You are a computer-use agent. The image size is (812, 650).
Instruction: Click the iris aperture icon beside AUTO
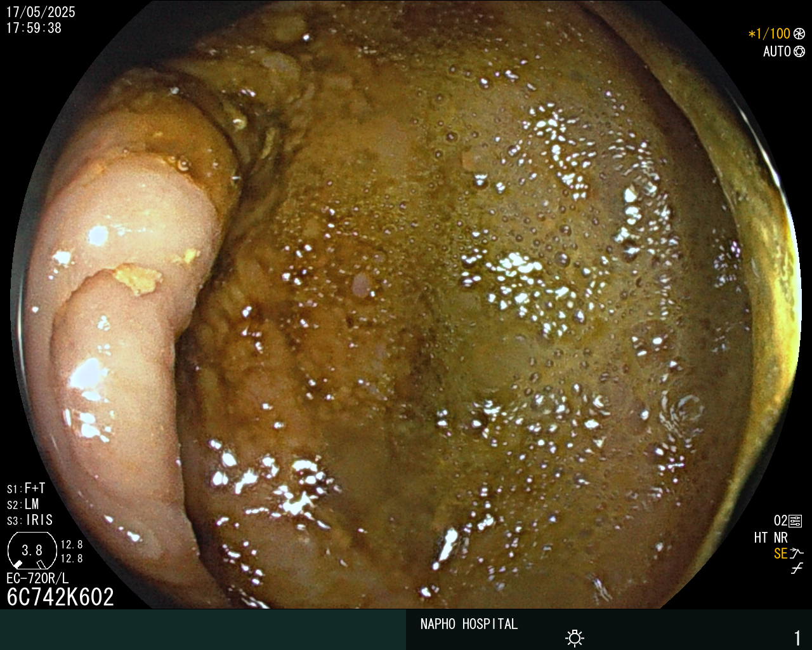[x=799, y=51]
